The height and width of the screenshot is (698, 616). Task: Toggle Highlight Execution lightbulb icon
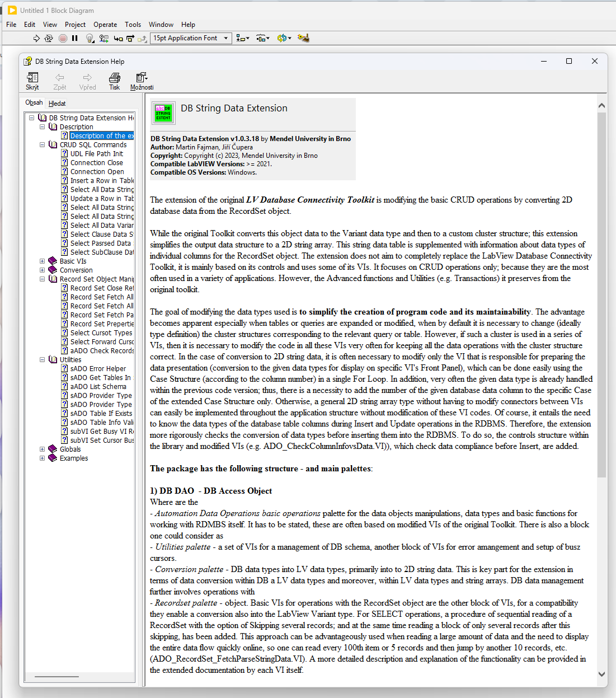(x=90, y=38)
